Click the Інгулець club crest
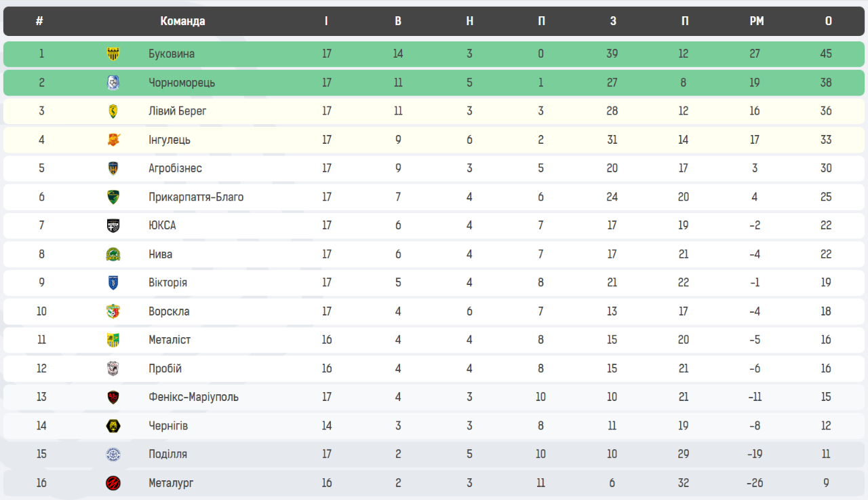This screenshot has height=500, width=868. (x=113, y=140)
